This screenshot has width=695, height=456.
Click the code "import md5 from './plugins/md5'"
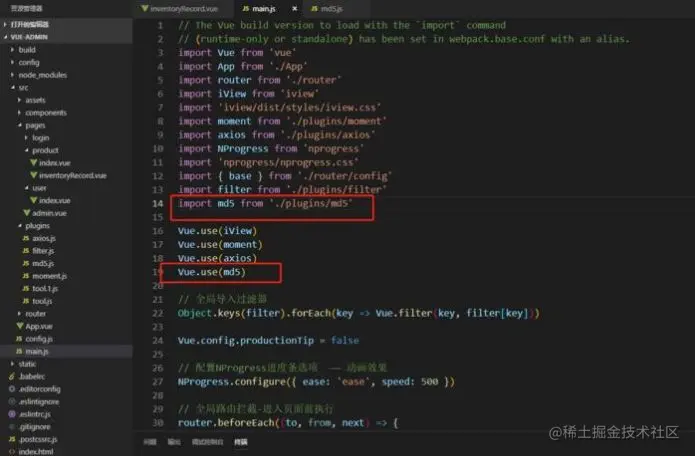click(265, 203)
